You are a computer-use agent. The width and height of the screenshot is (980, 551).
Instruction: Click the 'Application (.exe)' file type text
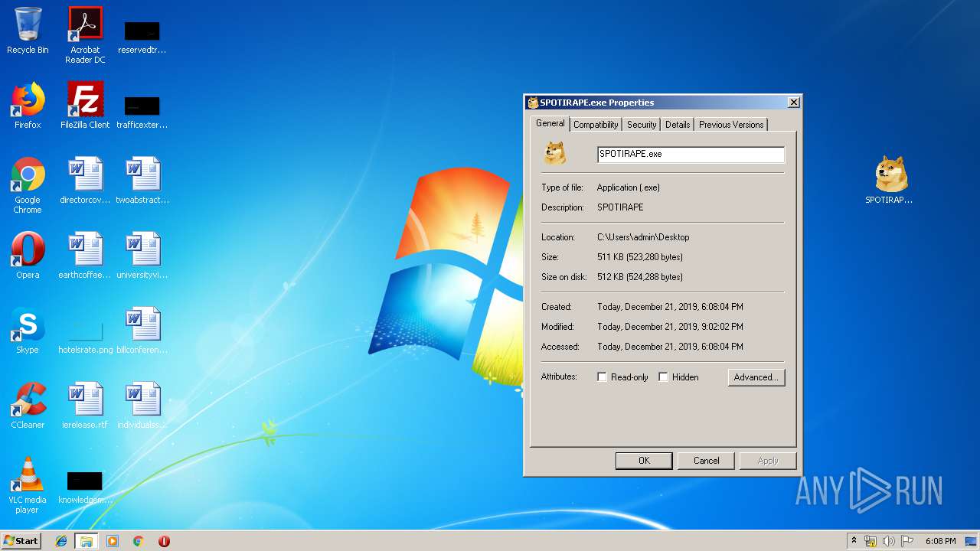point(628,187)
